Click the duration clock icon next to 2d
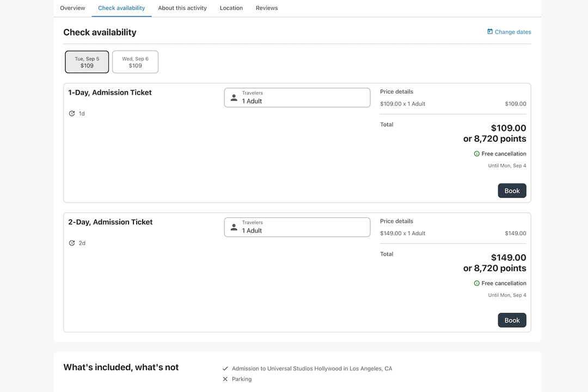This screenshot has width=588, height=392. click(x=72, y=243)
